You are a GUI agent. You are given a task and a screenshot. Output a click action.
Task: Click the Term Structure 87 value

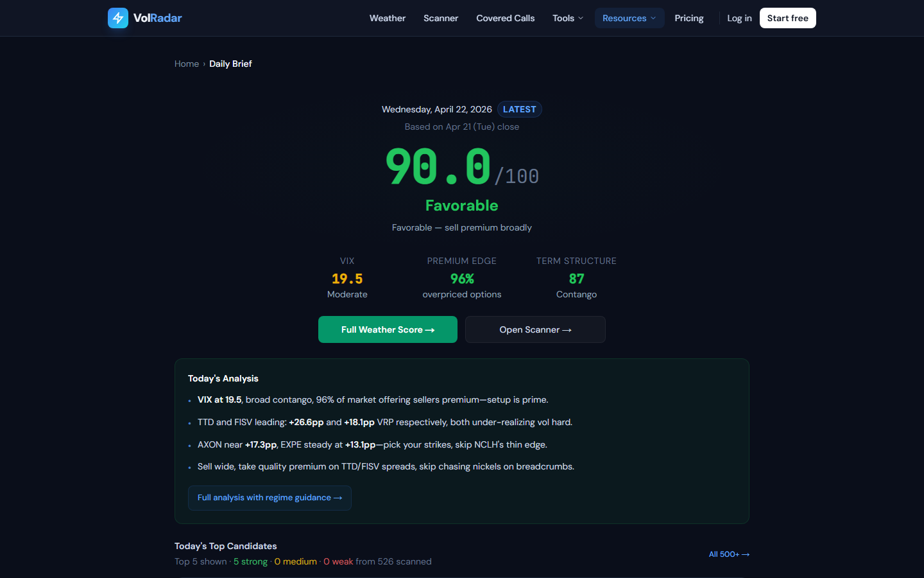click(x=576, y=279)
